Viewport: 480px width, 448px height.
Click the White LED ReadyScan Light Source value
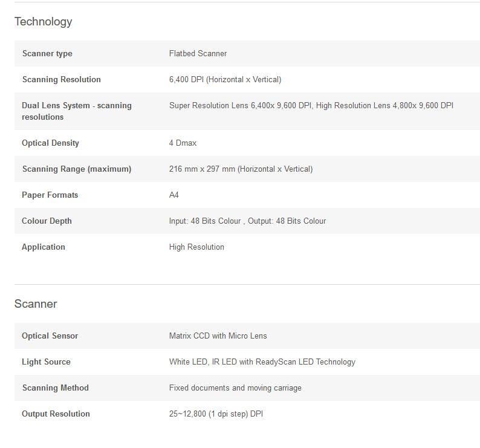[262, 362]
